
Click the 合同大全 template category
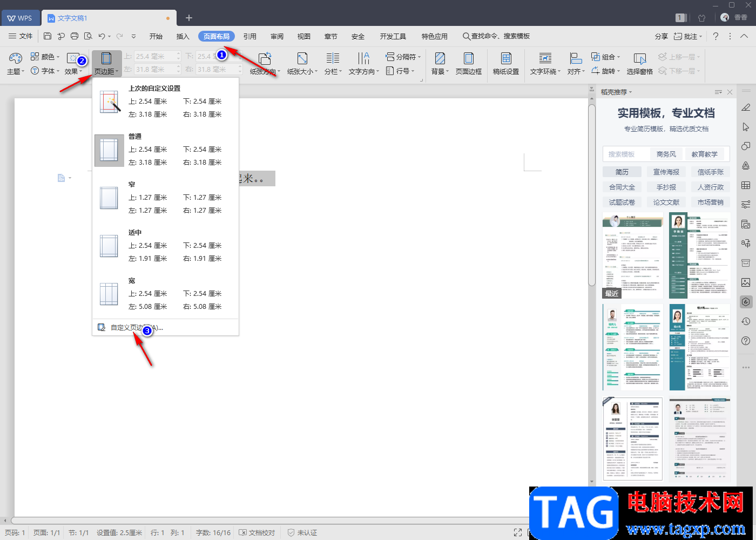coord(622,187)
